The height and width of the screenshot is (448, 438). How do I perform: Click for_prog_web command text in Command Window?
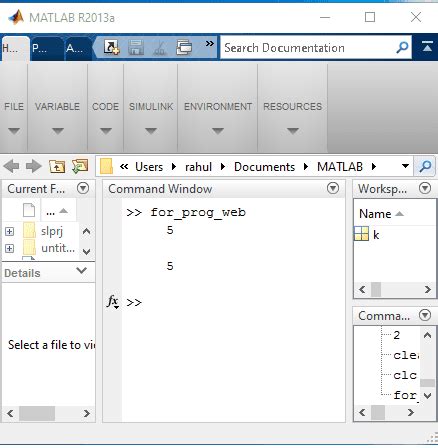198,212
